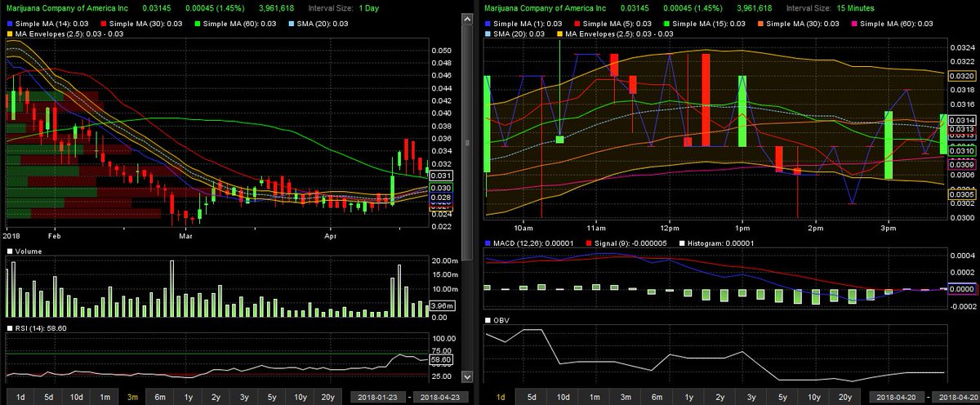
Task: Click the red Simple MA (30) swatch, daily chart
Action: (103, 24)
